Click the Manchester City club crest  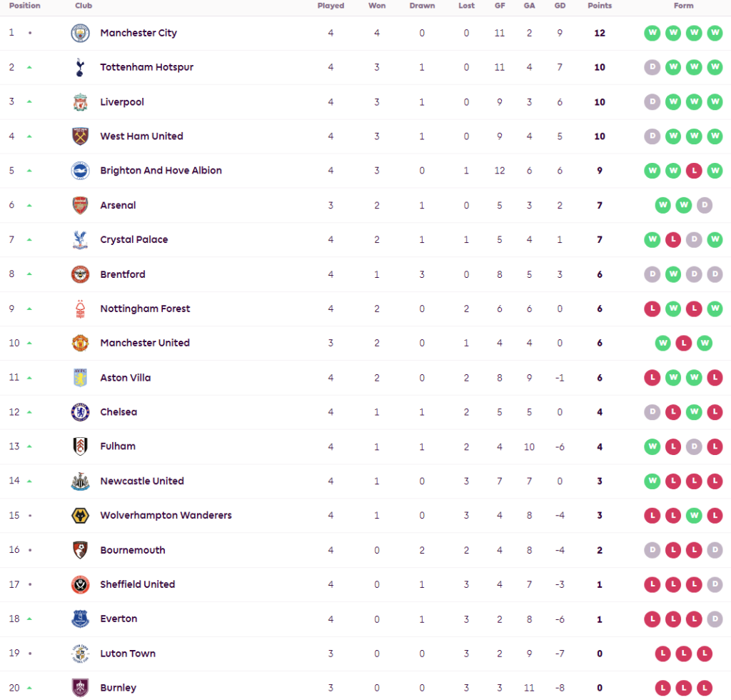pyautogui.click(x=80, y=33)
